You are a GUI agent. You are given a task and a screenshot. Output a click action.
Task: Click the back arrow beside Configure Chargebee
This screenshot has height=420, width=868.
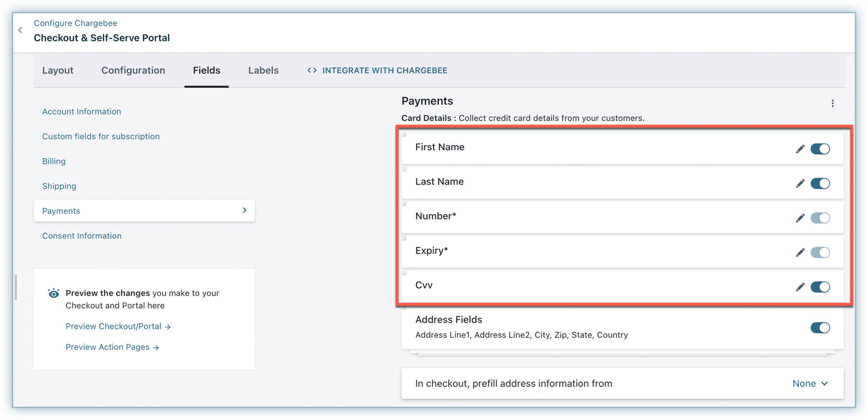click(x=20, y=30)
